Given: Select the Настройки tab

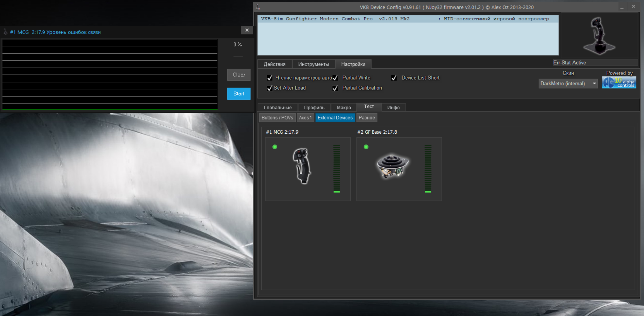Looking at the screenshot, I should [x=353, y=64].
